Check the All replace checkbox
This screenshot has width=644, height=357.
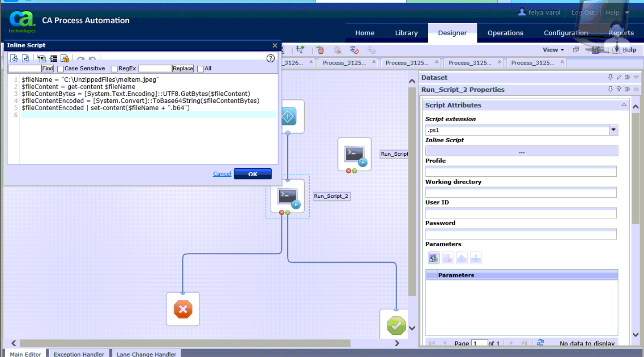200,69
